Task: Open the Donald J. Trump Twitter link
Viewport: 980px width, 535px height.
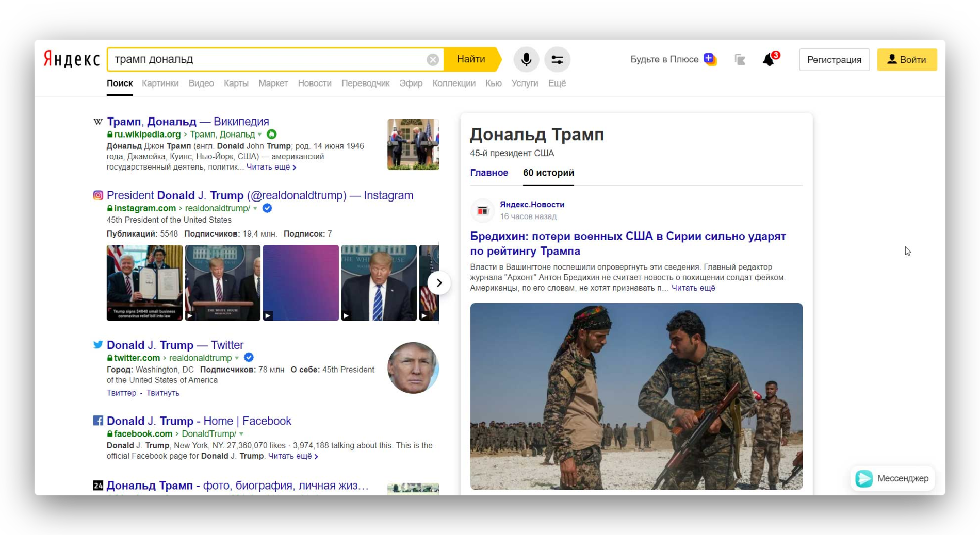Action: [175, 345]
